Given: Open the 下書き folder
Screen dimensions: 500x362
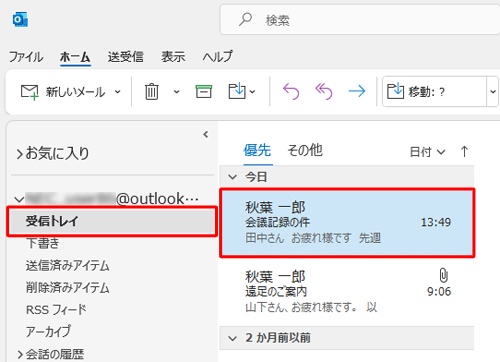Looking at the screenshot, I should tap(42, 243).
